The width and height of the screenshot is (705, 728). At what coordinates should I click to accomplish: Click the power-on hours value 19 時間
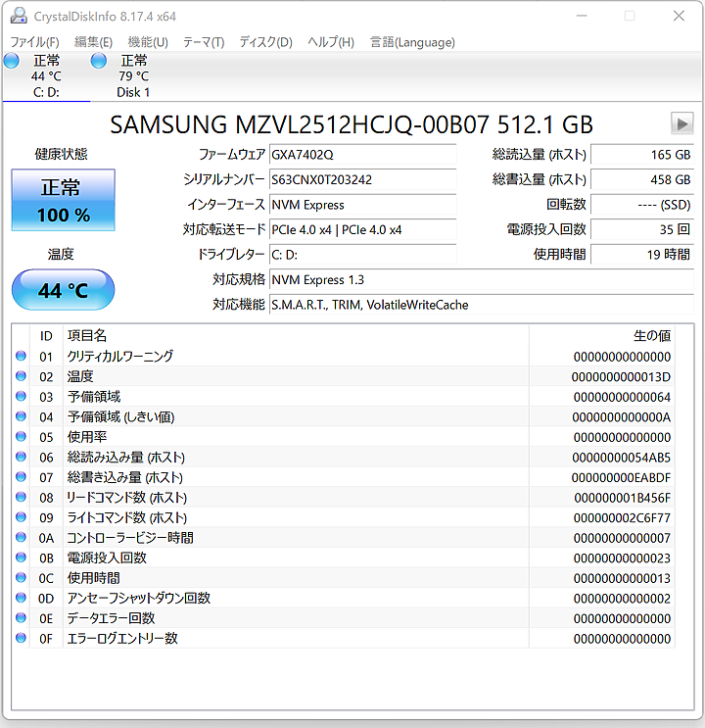coord(642,255)
